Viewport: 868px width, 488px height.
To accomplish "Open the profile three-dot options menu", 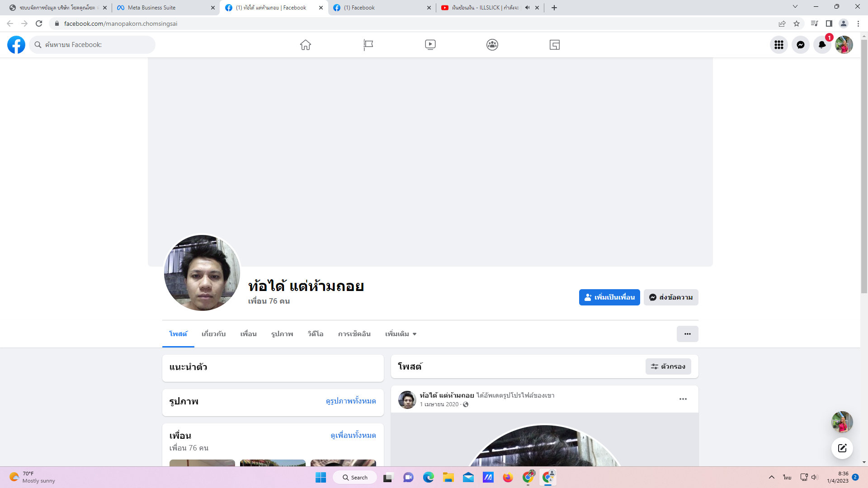I will (x=687, y=334).
